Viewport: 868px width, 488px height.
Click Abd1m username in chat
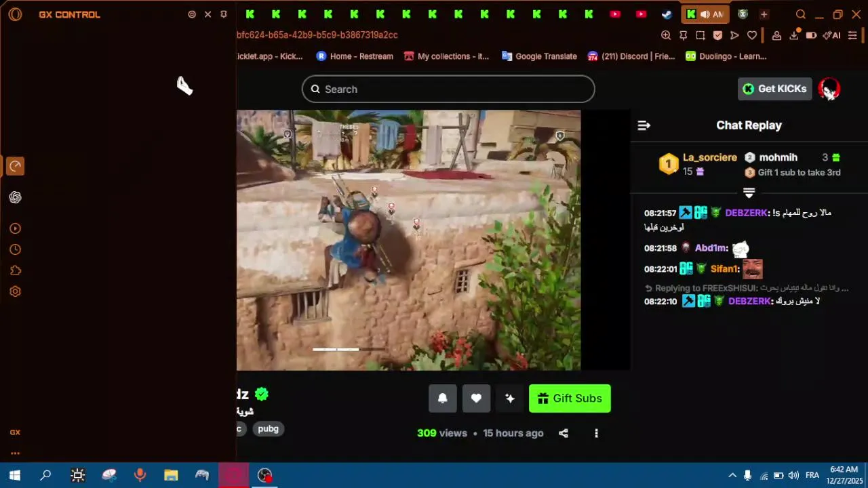click(711, 248)
